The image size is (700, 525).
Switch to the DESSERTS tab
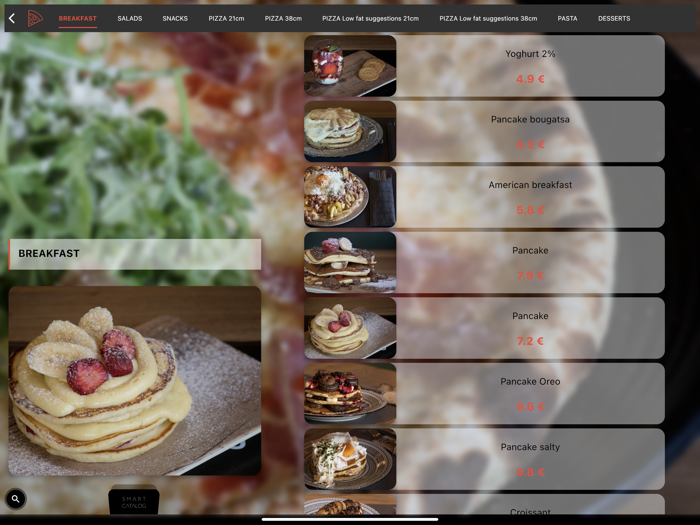(614, 18)
